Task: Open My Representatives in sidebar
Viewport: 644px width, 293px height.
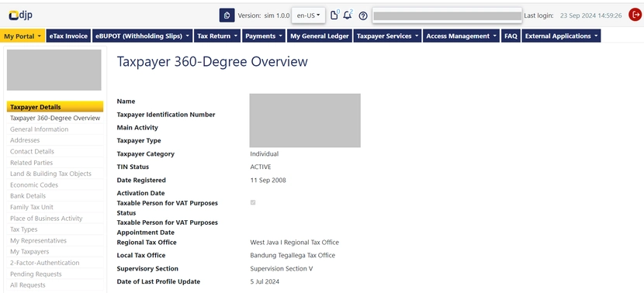Action: (x=55, y=240)
